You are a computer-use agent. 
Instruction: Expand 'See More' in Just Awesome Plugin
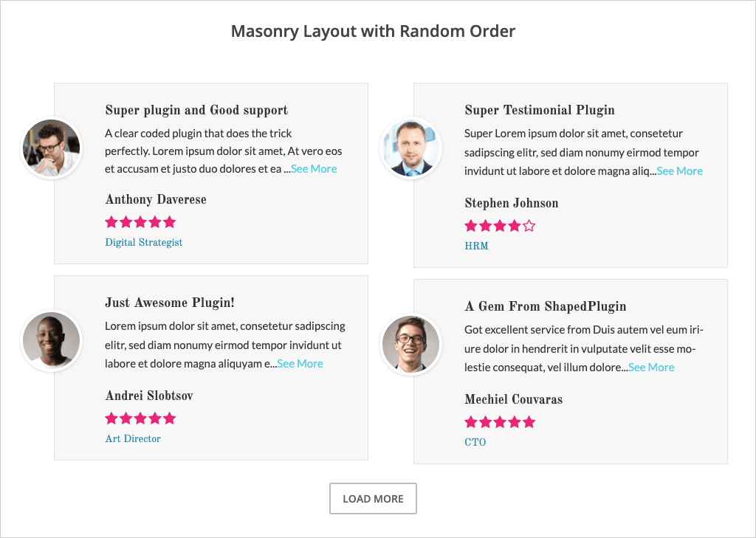point(300,364)
